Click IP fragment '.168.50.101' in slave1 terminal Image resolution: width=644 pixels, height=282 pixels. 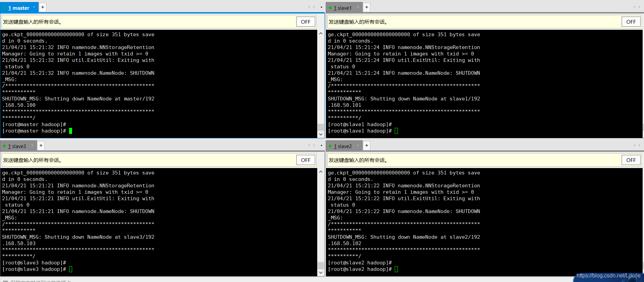(344, 105)
